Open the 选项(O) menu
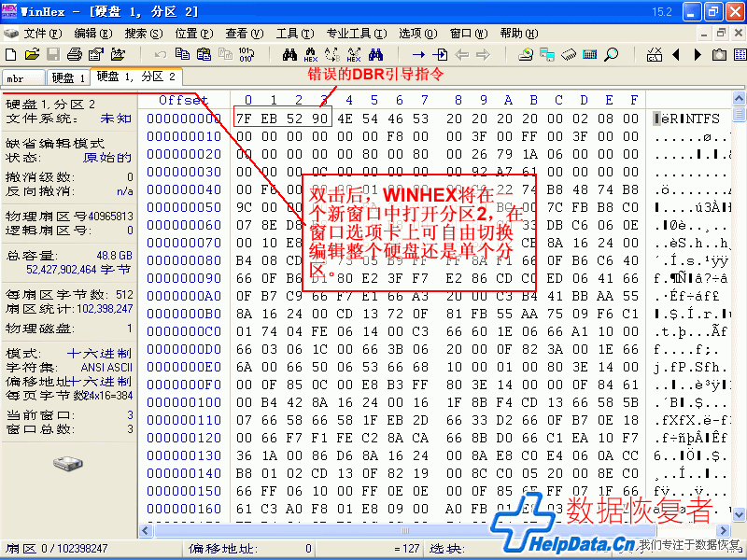This screenshot has height=560, width=747. [417, 34]
